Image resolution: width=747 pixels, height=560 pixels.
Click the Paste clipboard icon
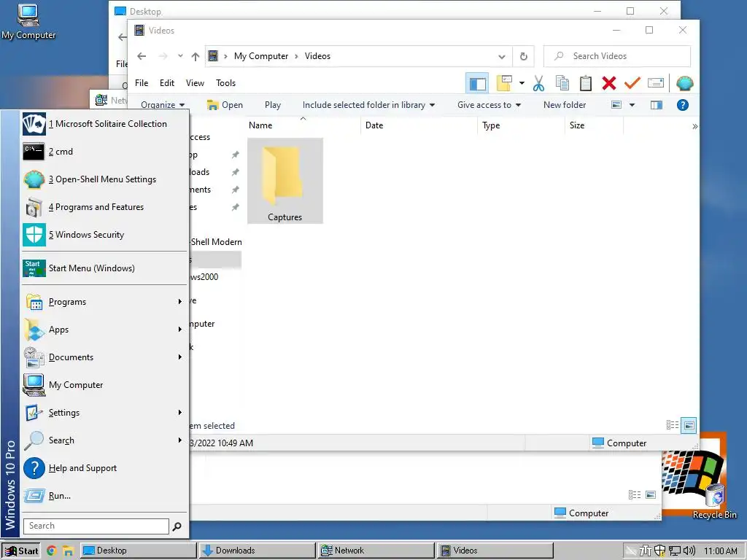coord(586,83)
